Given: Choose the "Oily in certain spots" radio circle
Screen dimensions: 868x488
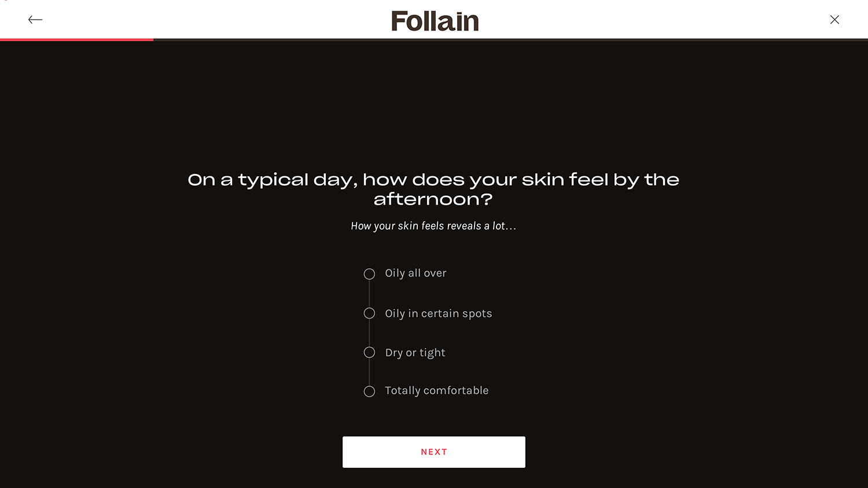Looking at the screenshot, I should tap(369, 313).
